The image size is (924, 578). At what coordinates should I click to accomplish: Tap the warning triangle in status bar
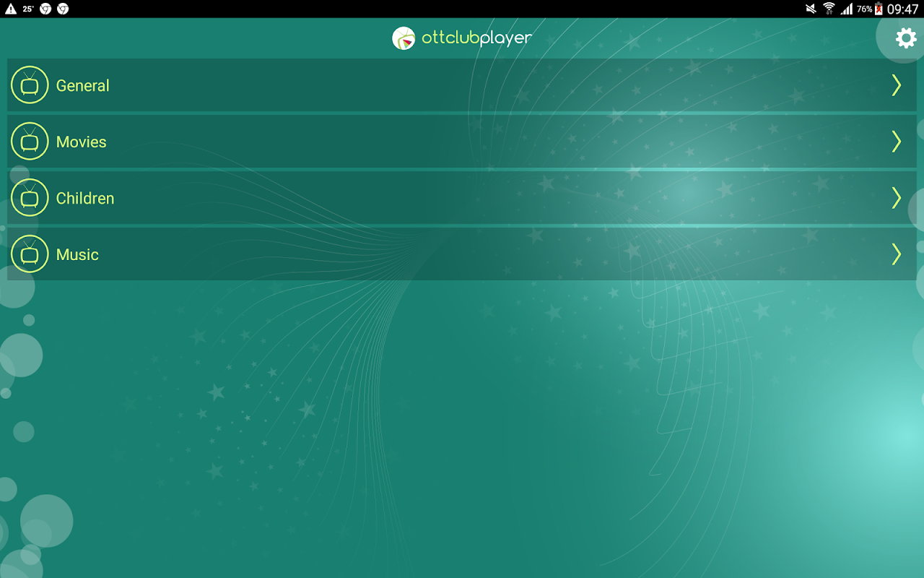[10, 9]
